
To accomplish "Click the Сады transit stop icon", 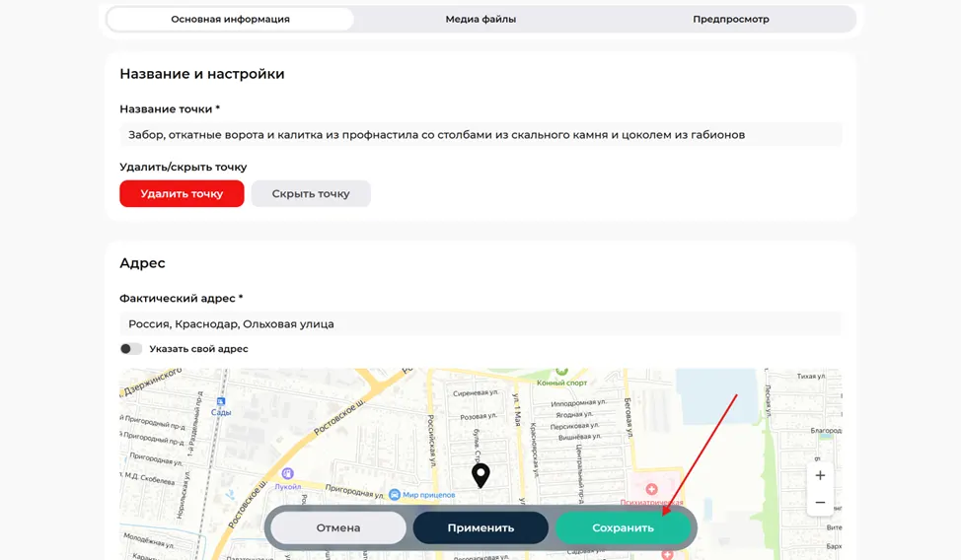I will [x=221, y=401].
